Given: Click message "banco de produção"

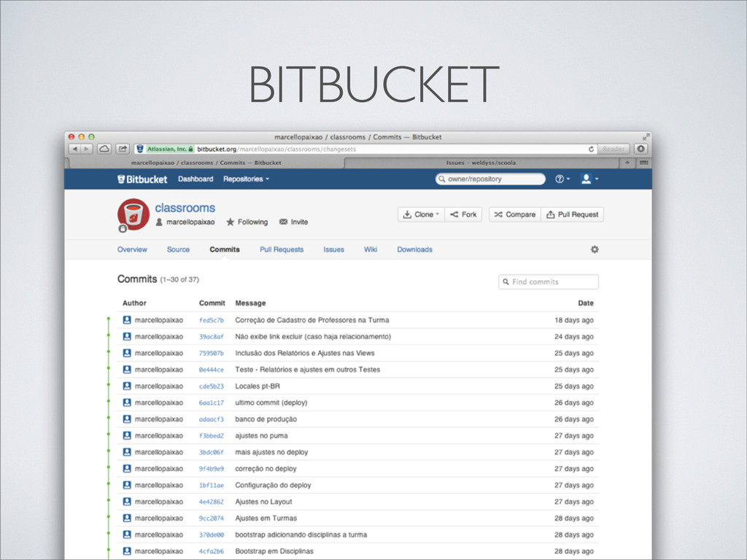Looking at the screenshot, I should point(266,419).
